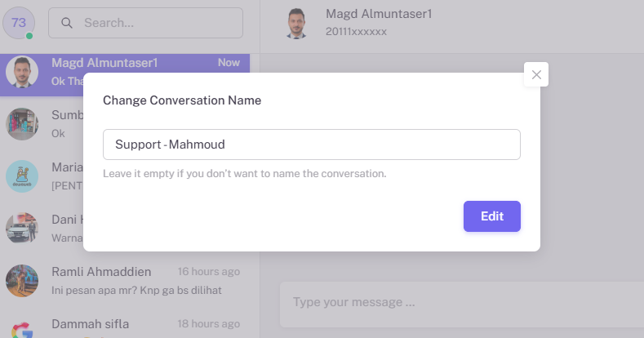
Task: Close the Change Conversation Name dialog
Action: coord(536,74)
